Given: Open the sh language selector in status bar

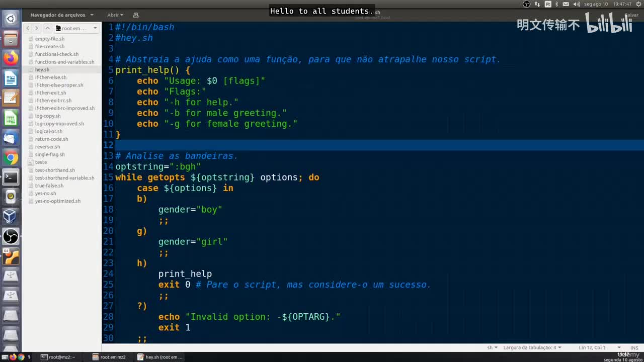Looking at the screenshot, I should click(x=492, y=347).
